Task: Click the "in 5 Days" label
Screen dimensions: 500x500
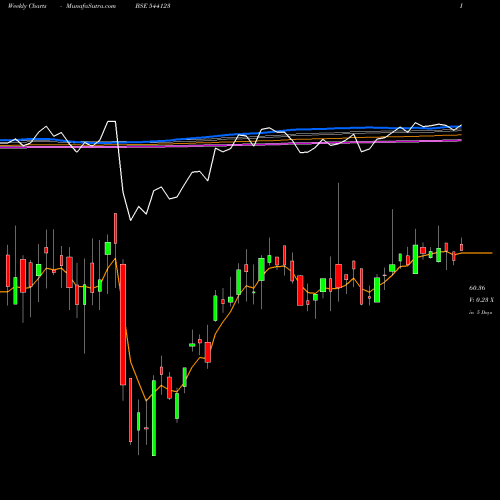Action: point(480,313)
